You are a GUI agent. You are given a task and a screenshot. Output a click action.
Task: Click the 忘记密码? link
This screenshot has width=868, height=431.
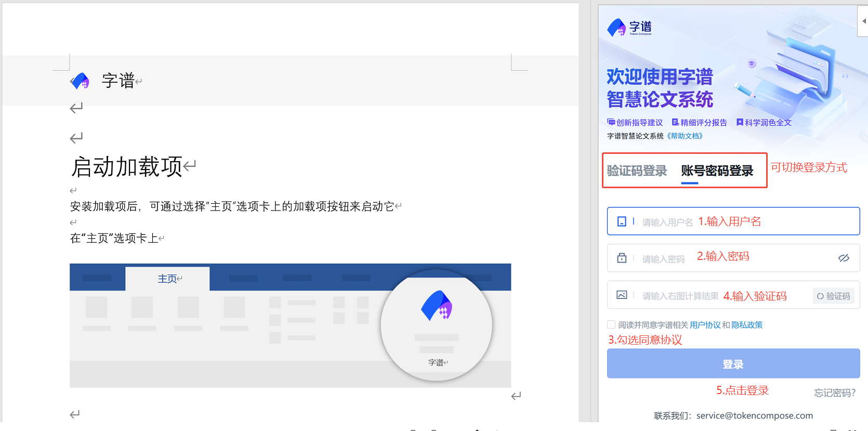point(834,393)
